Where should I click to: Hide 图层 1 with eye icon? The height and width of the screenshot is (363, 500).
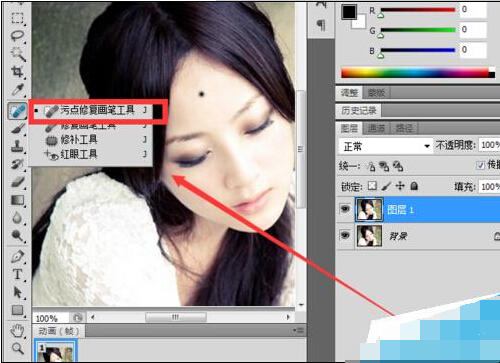coord(345,209)
